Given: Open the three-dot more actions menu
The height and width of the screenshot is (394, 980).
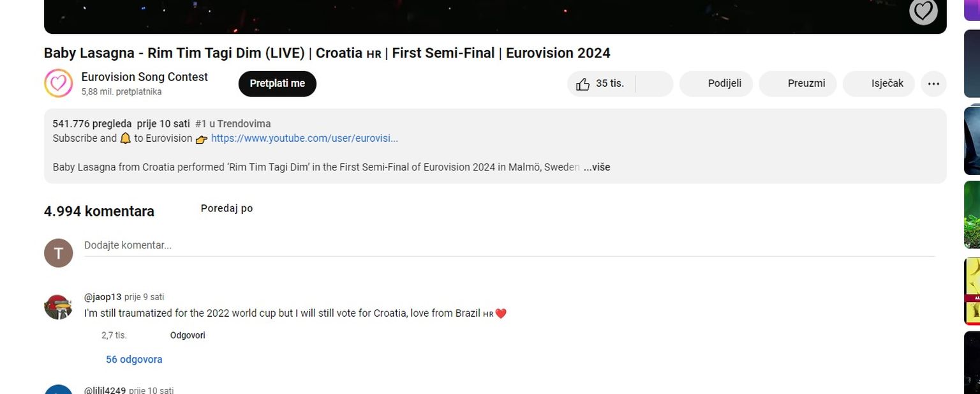Looking at the screenshot, I should 933,84.
